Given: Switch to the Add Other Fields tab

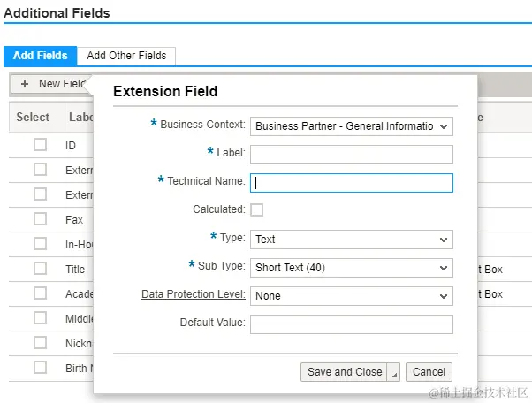Looking at the screenshot, I should pyautogui.click(x=126, y=56).
